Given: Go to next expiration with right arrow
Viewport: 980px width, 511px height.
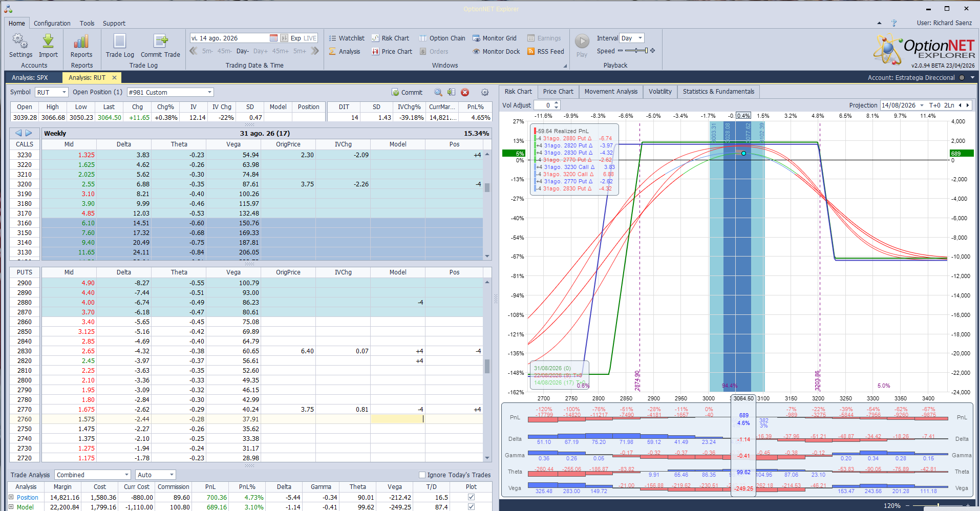Looking at the screenshot, I should [29, 133].
